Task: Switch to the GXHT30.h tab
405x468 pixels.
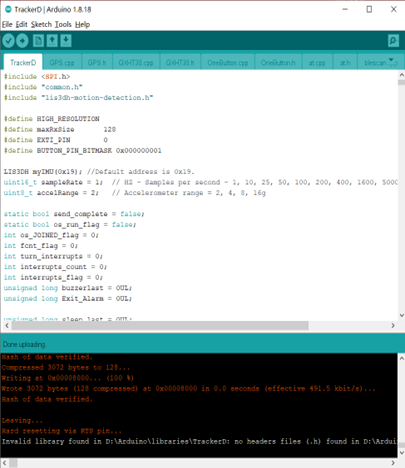Action: click(x=180, y=63)
